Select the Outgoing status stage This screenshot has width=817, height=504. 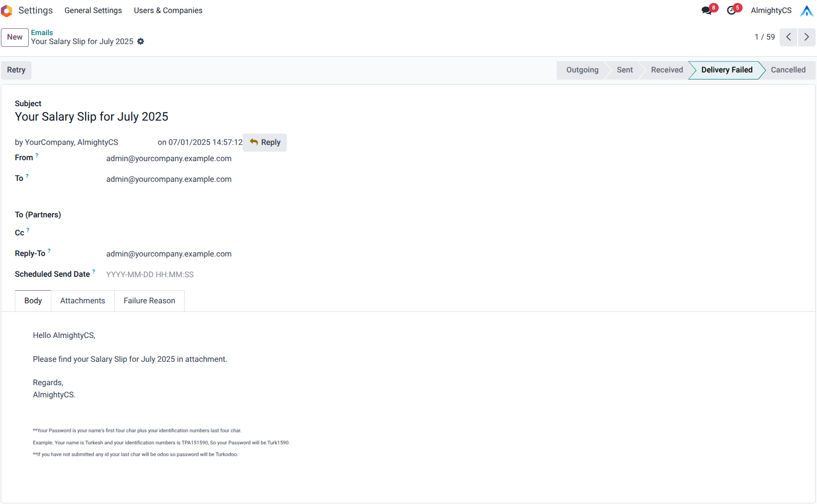coord(582,70)
